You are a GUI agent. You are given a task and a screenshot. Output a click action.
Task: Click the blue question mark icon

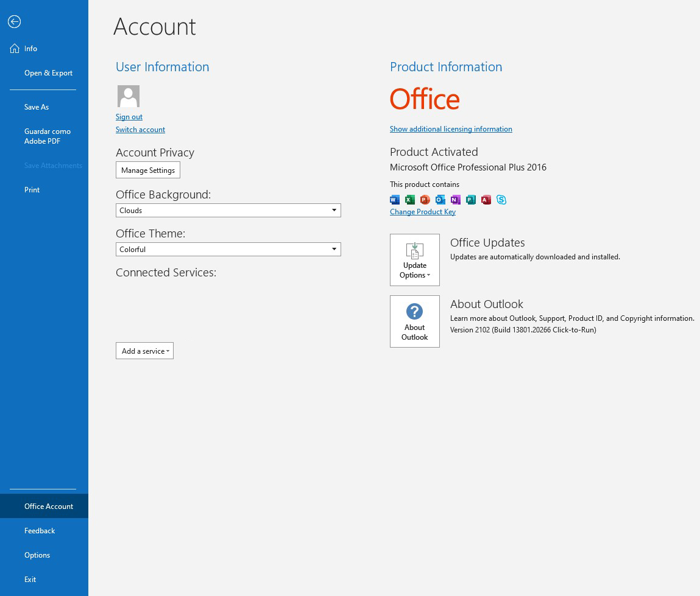click(x=415, y=311)
